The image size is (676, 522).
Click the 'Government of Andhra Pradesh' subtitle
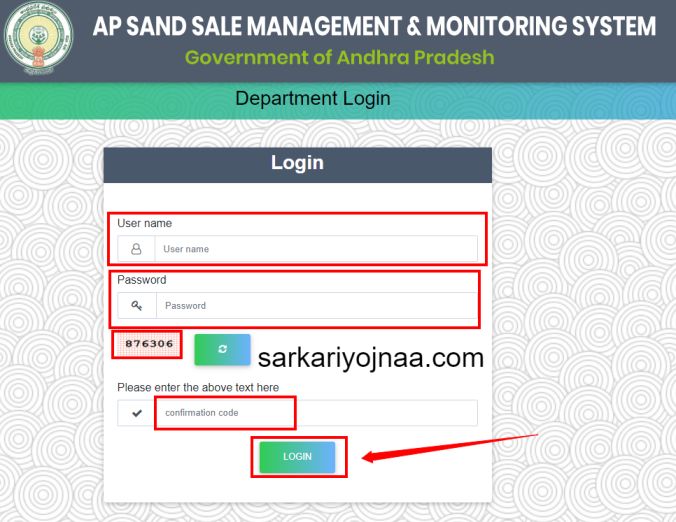[340, 57]
